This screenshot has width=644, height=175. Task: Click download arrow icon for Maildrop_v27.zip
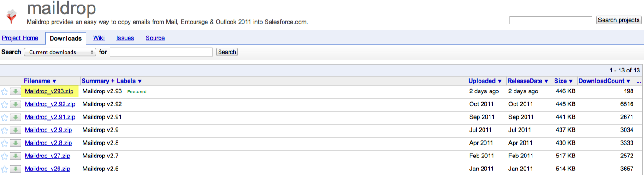(x=15, y=156)
